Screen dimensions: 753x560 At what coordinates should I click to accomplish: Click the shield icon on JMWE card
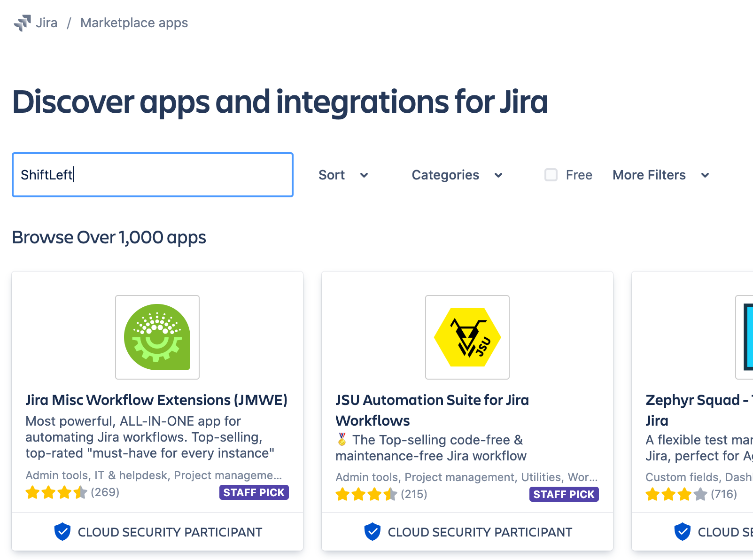tap(62, 532)
